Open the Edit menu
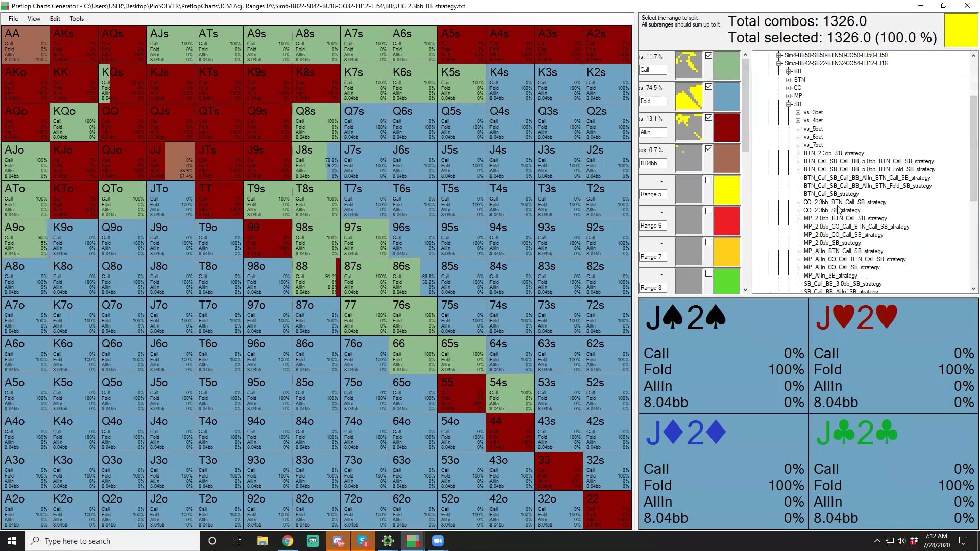The image size is (980, 551). [55, 19]
